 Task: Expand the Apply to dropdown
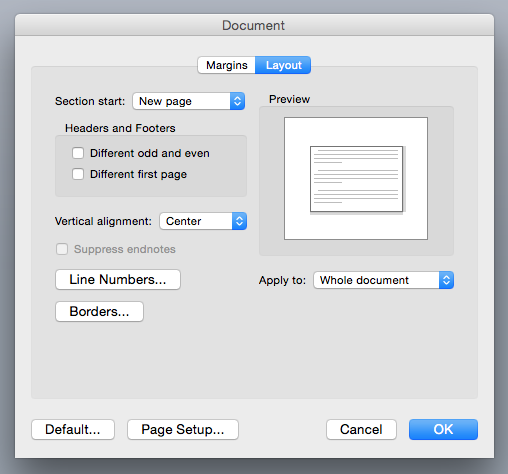pos(383,280)
